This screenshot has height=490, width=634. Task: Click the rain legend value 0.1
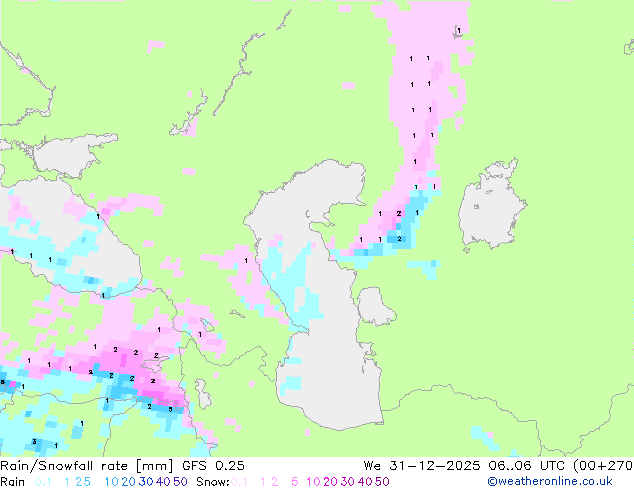[x=43, y=482]
